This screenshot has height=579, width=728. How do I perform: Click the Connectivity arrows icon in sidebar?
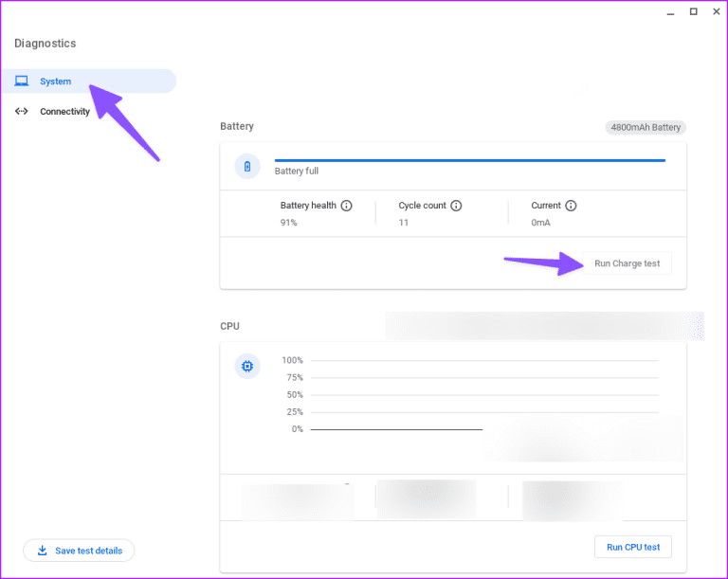(22, 112)
